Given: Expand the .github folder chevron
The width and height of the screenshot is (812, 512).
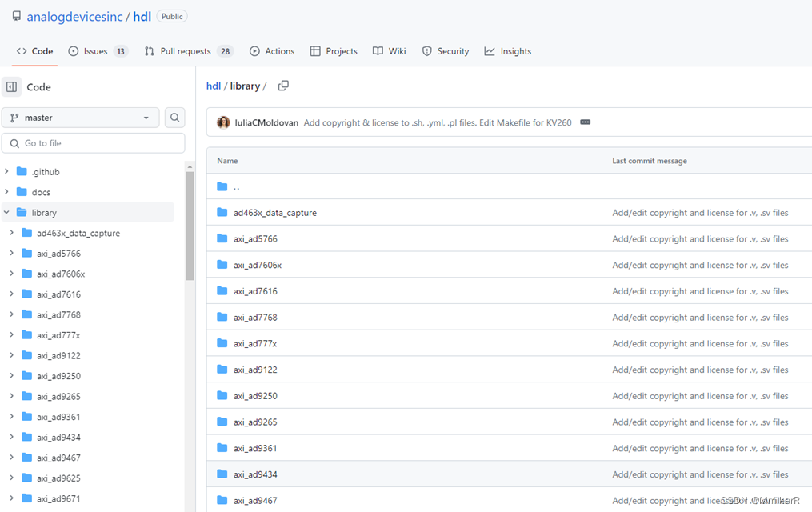Looking at the screenshot, I should click(6, 171).
